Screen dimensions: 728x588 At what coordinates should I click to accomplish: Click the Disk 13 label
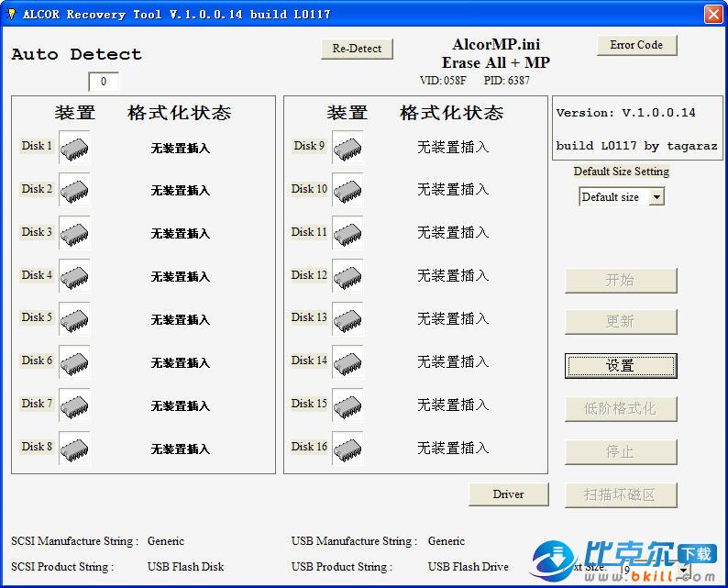(x=309, y=317)
